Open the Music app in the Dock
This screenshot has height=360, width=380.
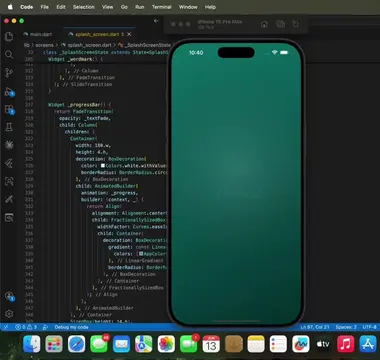pos(346,344)
